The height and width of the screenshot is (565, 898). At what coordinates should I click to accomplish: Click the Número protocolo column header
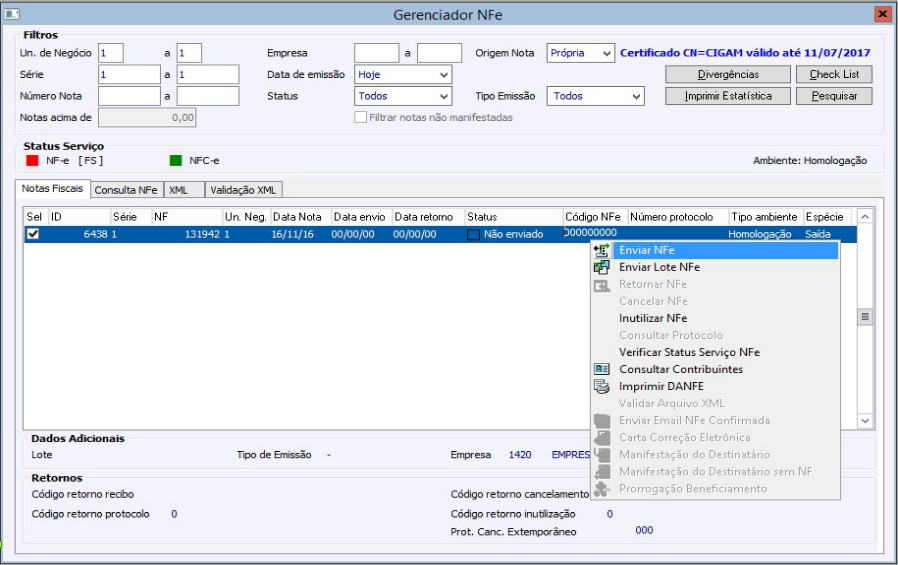(x=678, y=217)
